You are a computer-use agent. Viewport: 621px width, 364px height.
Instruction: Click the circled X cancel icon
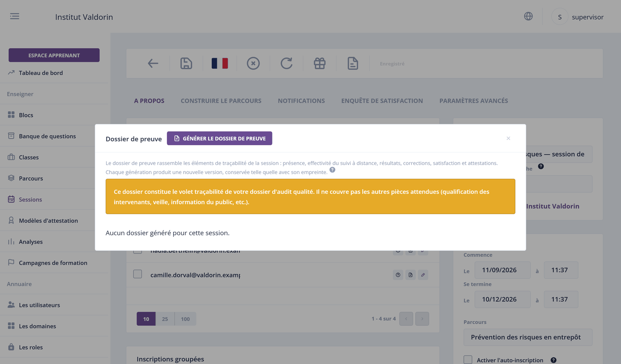[x=253, y=63]
